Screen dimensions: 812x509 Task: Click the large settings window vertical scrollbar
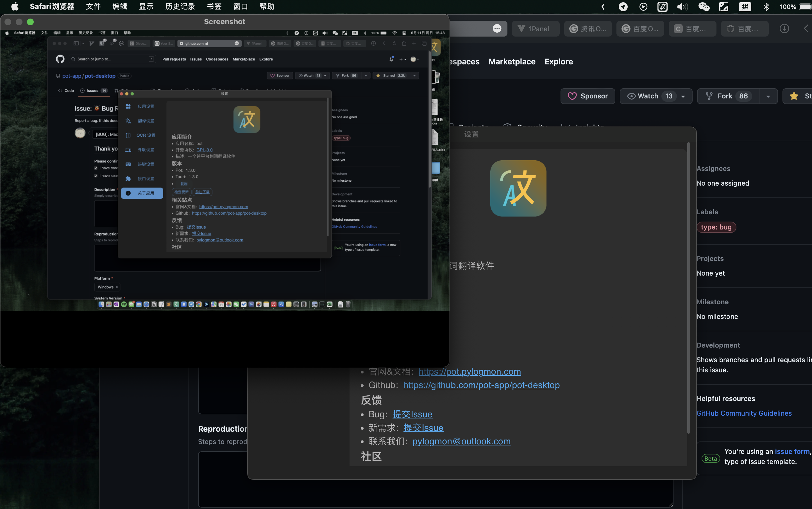click(688, 288)
